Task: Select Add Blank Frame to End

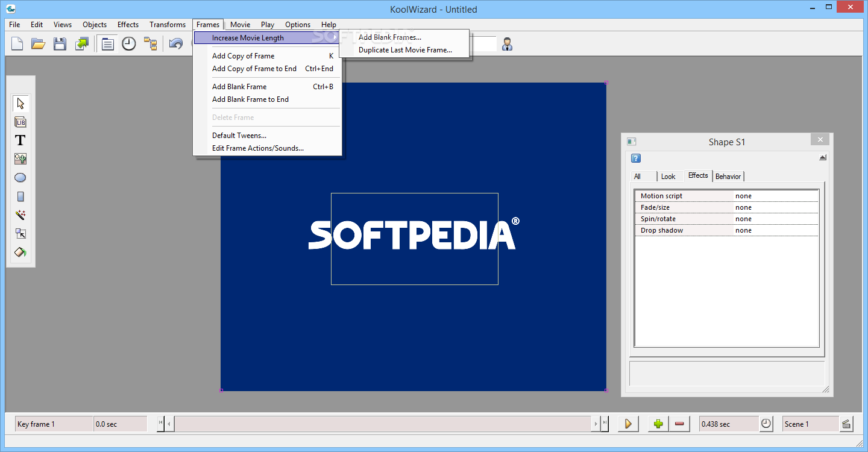Action: (267, 99)
